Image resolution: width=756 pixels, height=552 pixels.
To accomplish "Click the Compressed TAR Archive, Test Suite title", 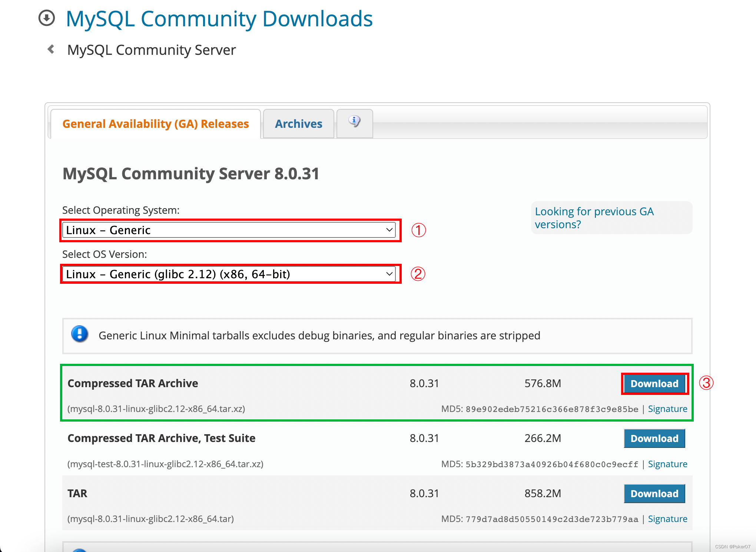I will (162, 438).
